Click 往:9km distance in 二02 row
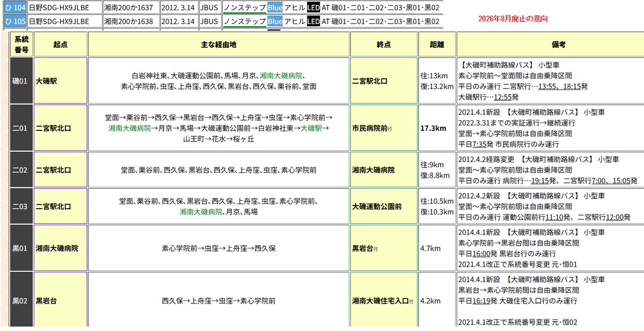This screenshot has height=331, width=644. (x=432, y=165)
